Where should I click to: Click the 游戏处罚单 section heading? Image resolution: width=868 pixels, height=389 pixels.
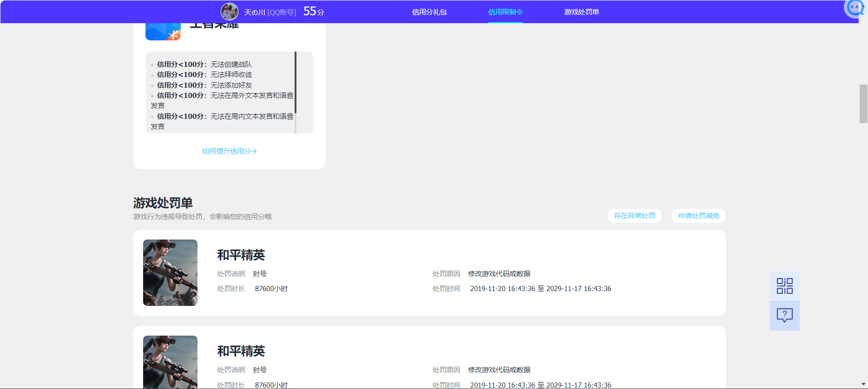click(163, 203)
